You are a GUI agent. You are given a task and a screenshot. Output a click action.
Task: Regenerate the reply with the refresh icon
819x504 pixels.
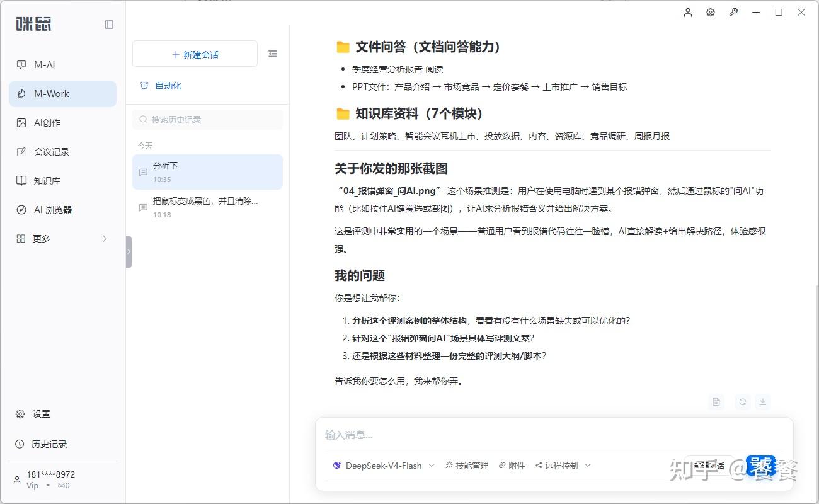pos(743,402)
